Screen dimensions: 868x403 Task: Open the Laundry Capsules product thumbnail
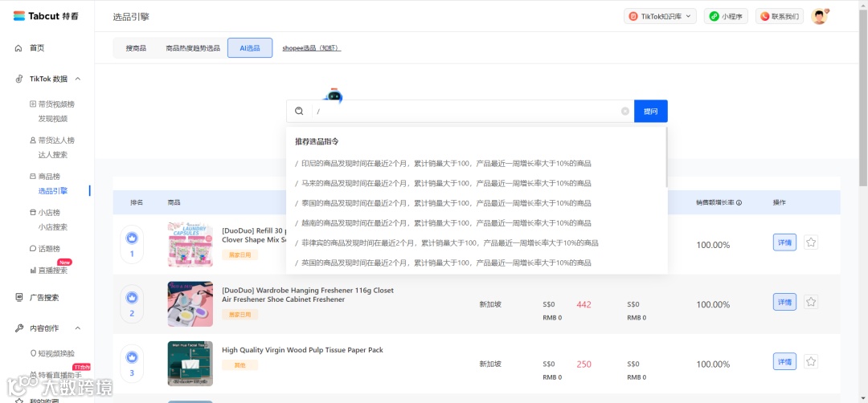(x=190, y=244)
